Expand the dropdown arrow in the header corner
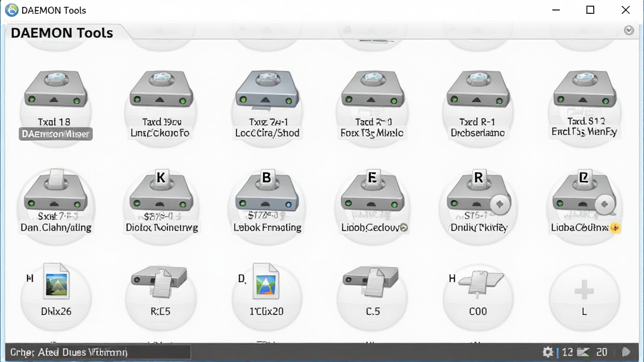The height and width of the screenshot is (362, 644). point(629,30)
